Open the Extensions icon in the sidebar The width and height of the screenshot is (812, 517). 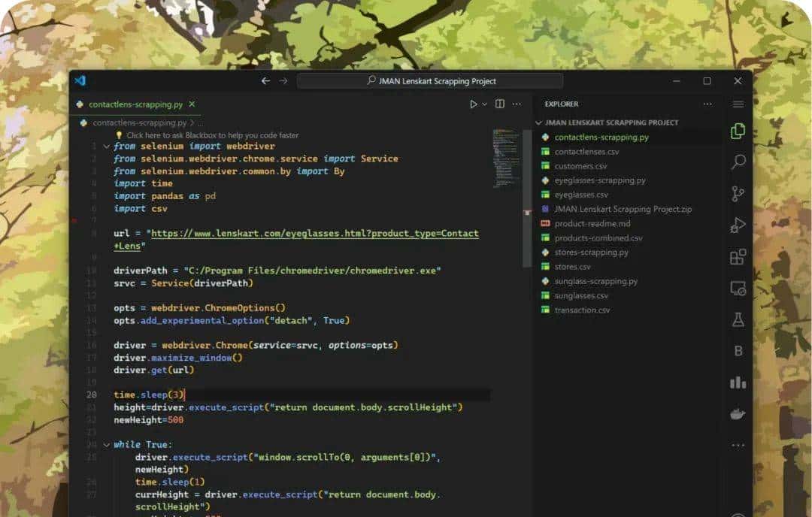738,256
